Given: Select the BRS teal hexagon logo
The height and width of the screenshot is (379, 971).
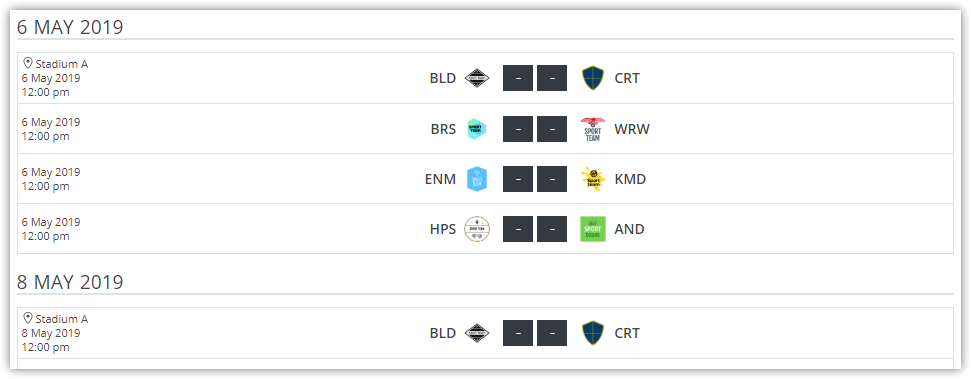Looking at the screenshot, I should coord(477,129).
